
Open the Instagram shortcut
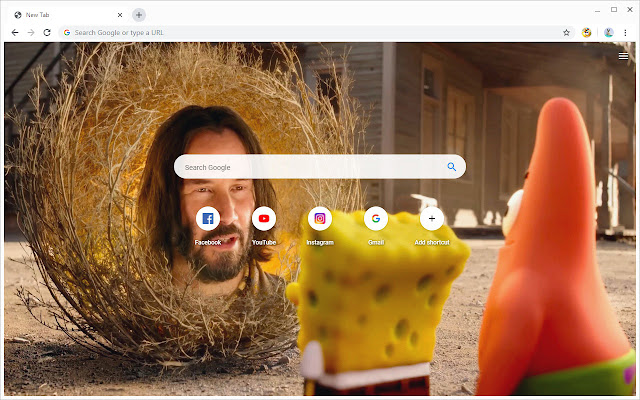tap(320, 219)
